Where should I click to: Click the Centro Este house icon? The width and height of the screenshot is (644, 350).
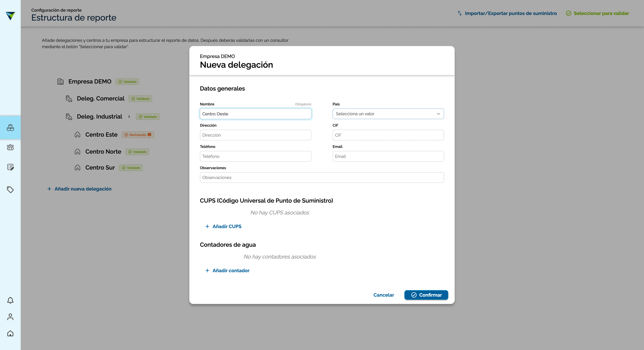pyautogui.click(x=77, y=135)
